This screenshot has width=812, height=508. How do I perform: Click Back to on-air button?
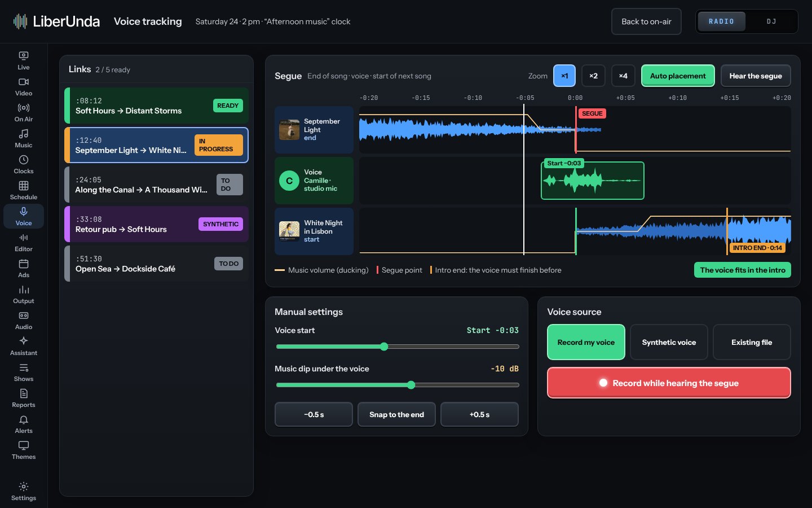coord(646,21)
